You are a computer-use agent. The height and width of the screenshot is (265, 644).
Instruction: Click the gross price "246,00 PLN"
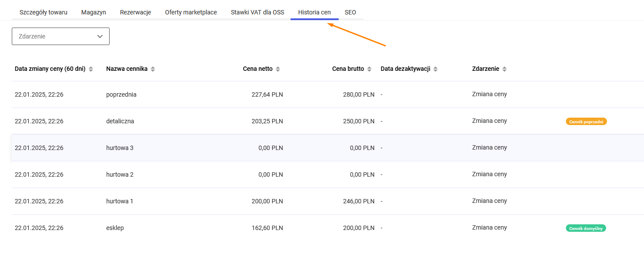358,201
